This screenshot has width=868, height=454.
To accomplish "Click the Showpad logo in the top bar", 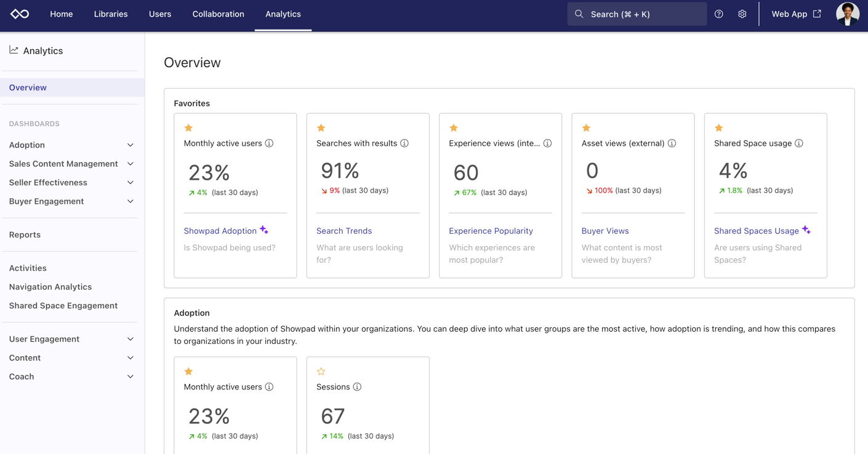I will click(19, 13).
